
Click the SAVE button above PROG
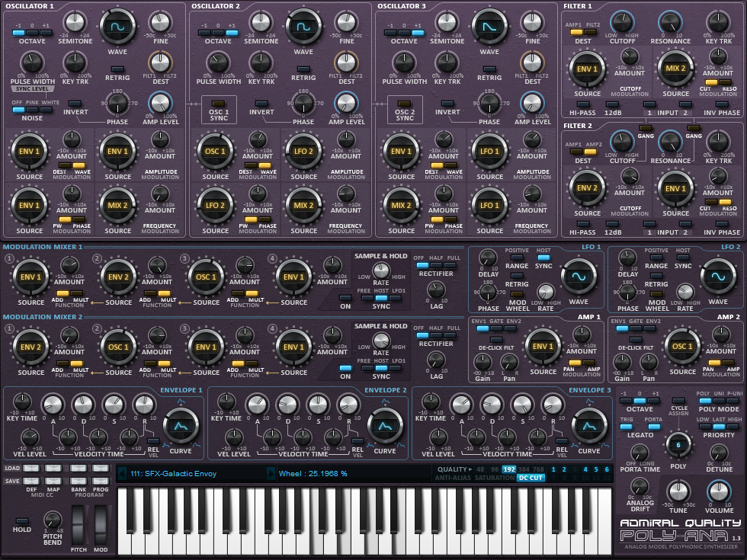pyautogui.click(x=101, y=481)
